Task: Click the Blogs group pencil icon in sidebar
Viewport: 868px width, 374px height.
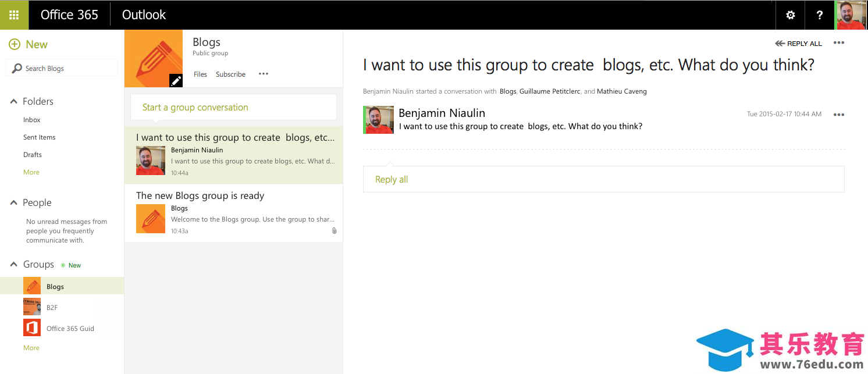Action: pos(32,286)
